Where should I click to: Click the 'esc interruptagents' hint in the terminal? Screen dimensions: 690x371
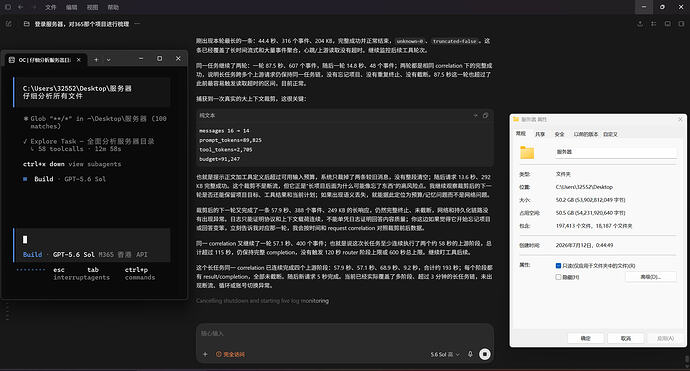(81, 274)
